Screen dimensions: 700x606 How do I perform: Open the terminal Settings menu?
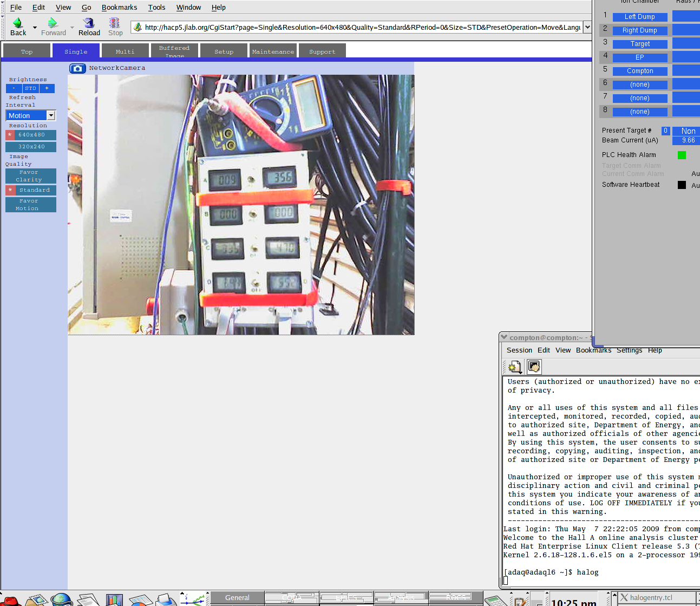click(629, 350)
